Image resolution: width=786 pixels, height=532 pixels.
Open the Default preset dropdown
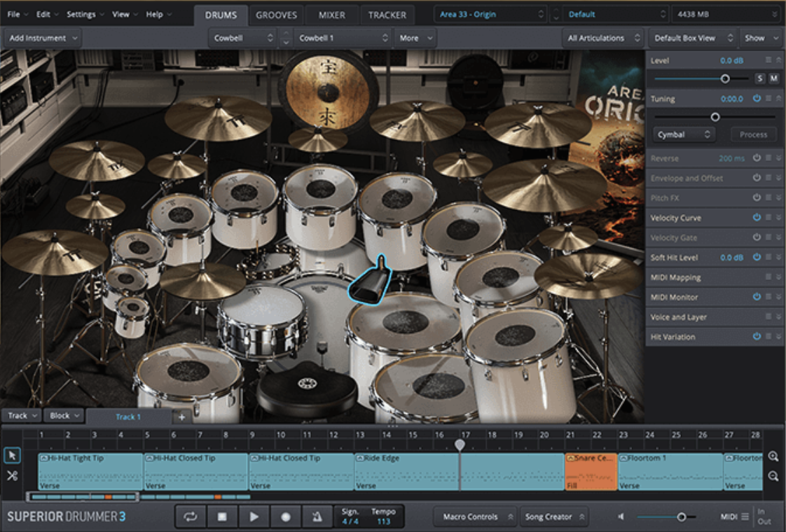click(617, 15)
